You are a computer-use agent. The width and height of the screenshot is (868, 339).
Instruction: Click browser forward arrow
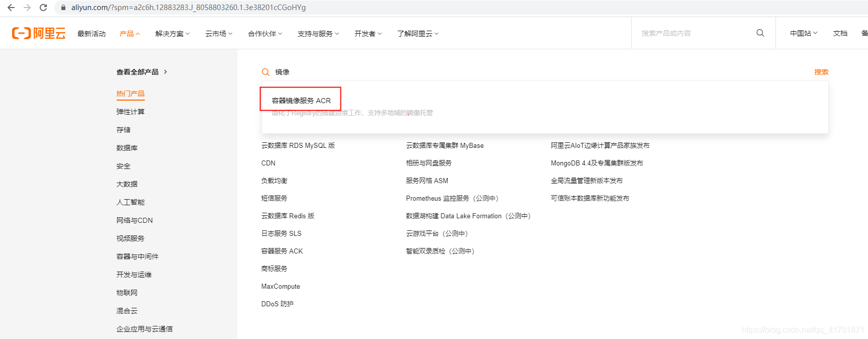pyautogui.click(x=27, y=8)
